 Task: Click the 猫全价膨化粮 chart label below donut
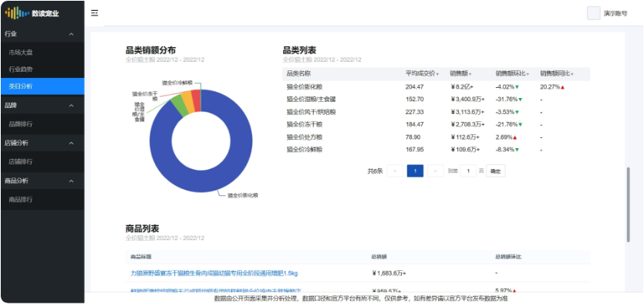click(x=243, y=195)
